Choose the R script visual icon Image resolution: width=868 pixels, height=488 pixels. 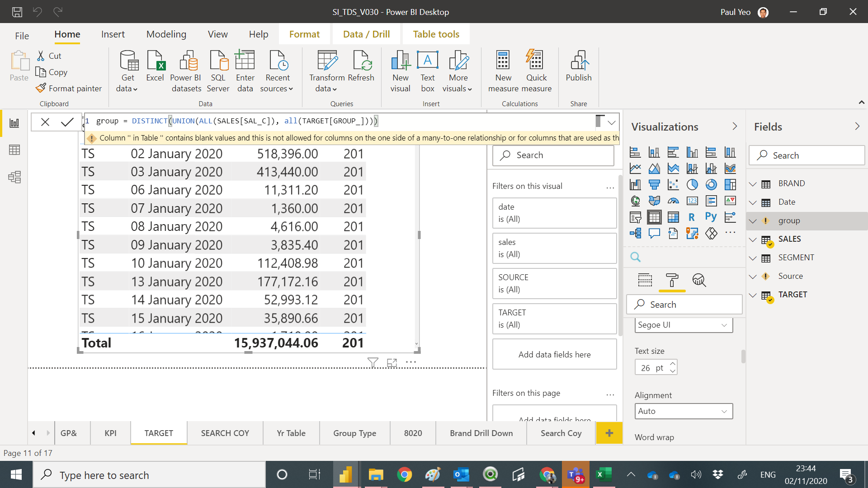tap(692, 217)
